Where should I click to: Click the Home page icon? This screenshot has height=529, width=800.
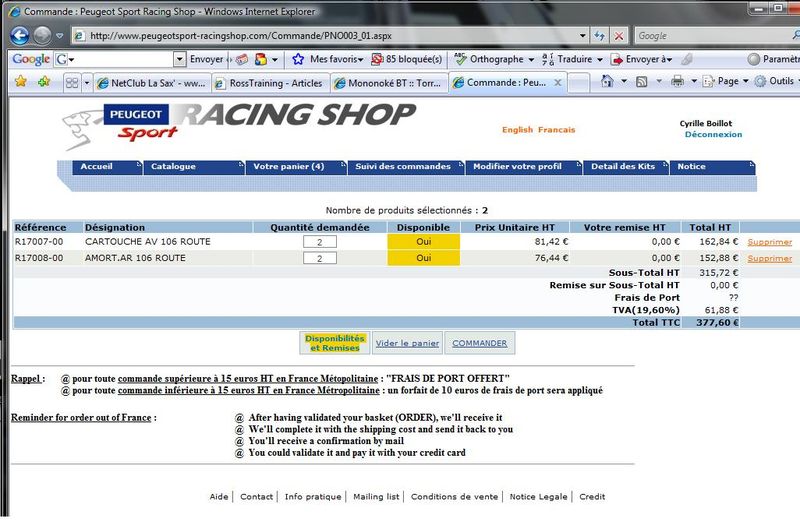tap(607, 81)
